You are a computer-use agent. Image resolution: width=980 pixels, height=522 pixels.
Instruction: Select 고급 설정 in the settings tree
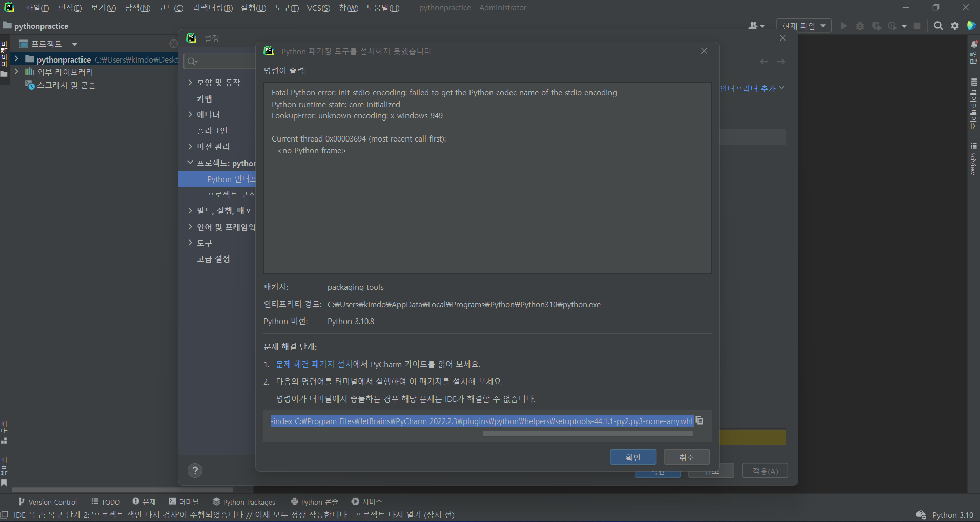click(x=214, y=259)
